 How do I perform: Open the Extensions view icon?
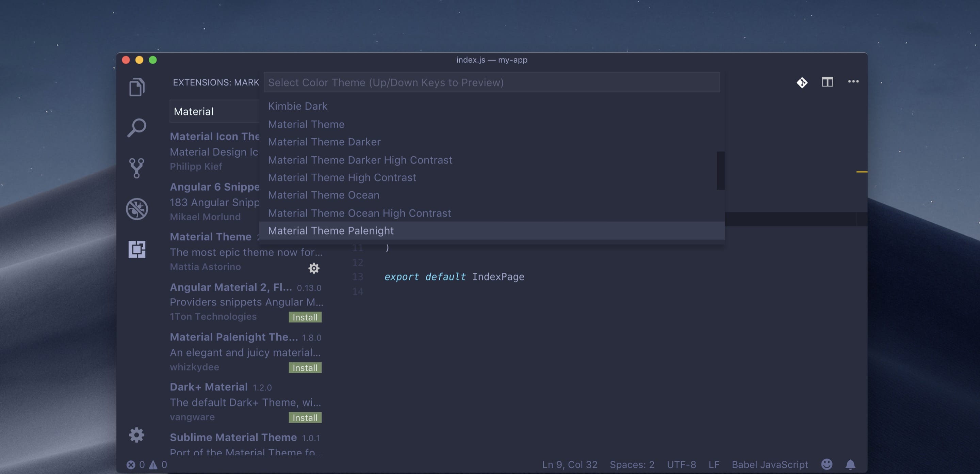click(136, 249)
